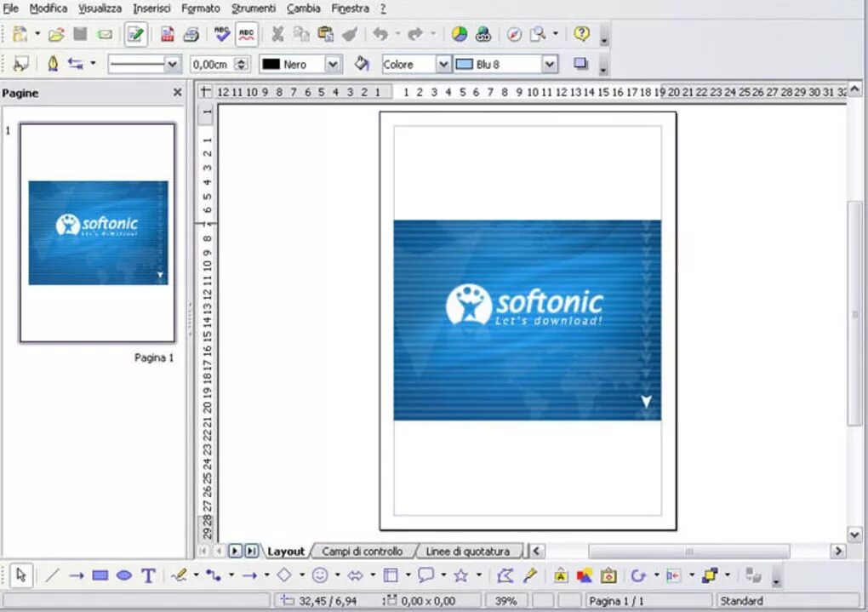
Task: Toggle the Navigator compass icon
Action: coord(514,34)
